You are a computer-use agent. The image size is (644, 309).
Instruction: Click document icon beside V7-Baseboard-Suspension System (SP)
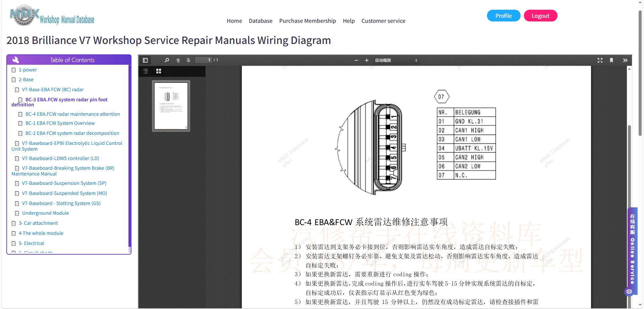coord(17,184)
